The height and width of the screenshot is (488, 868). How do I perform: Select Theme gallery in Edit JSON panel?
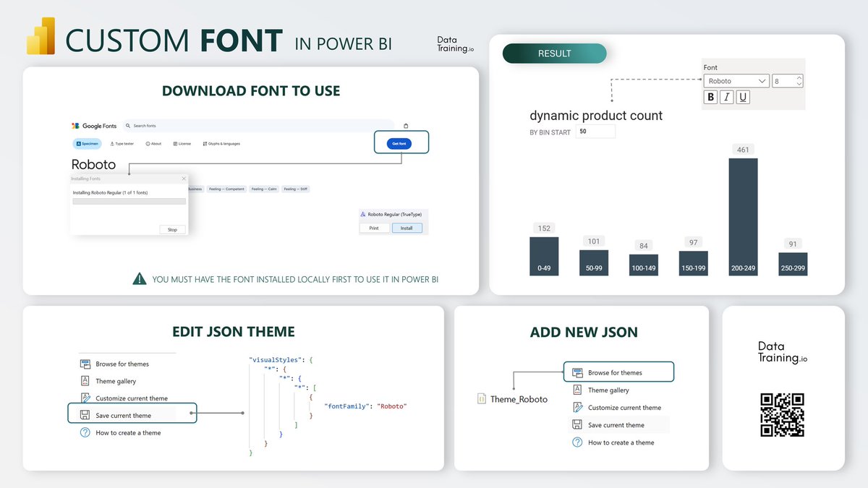pyautogui.click(x=116, y=381)
